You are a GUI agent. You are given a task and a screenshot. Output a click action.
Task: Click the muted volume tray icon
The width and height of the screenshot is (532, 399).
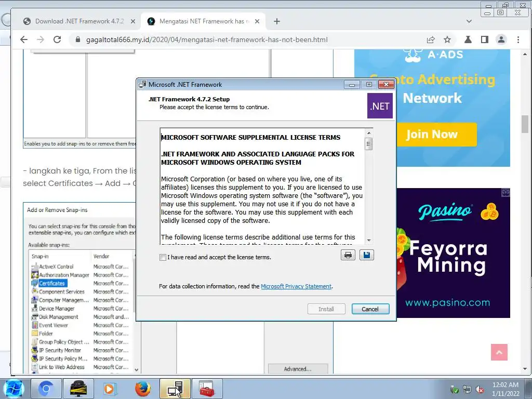click(479, 390)
